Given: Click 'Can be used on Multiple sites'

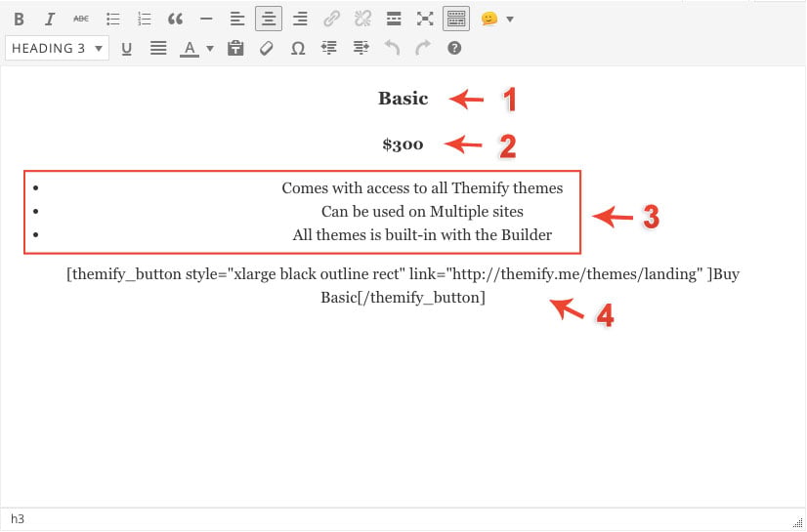Looking at the screenshot, I should 422,211.
